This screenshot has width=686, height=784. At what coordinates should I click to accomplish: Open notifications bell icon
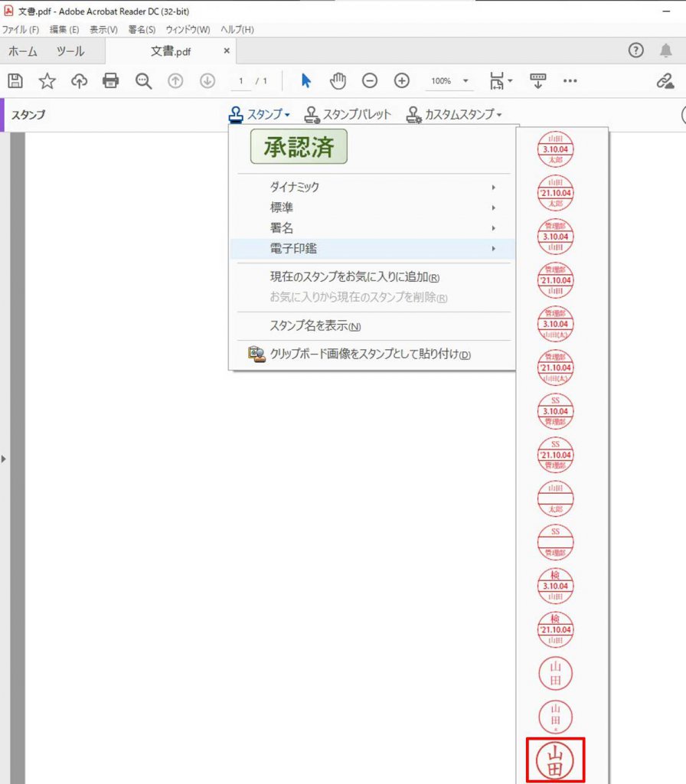point(666,50)
